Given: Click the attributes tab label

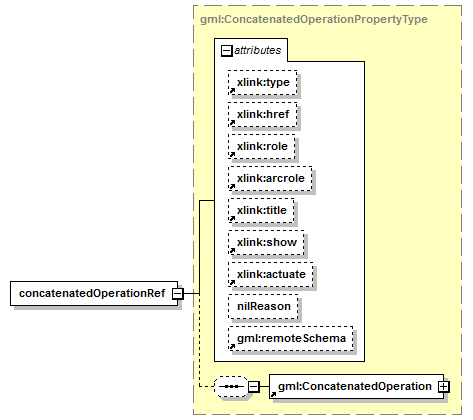Looking at the screenshot, I should click(257, 50).
